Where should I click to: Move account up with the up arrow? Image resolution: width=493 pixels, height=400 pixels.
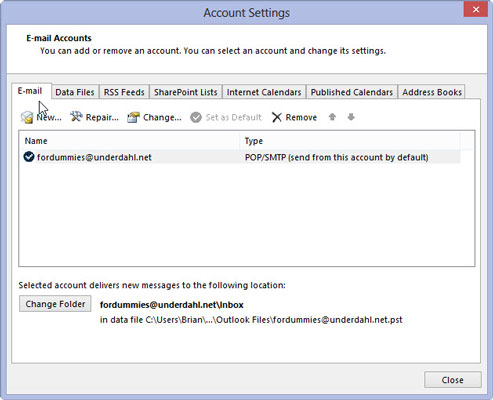pos(332,117)
